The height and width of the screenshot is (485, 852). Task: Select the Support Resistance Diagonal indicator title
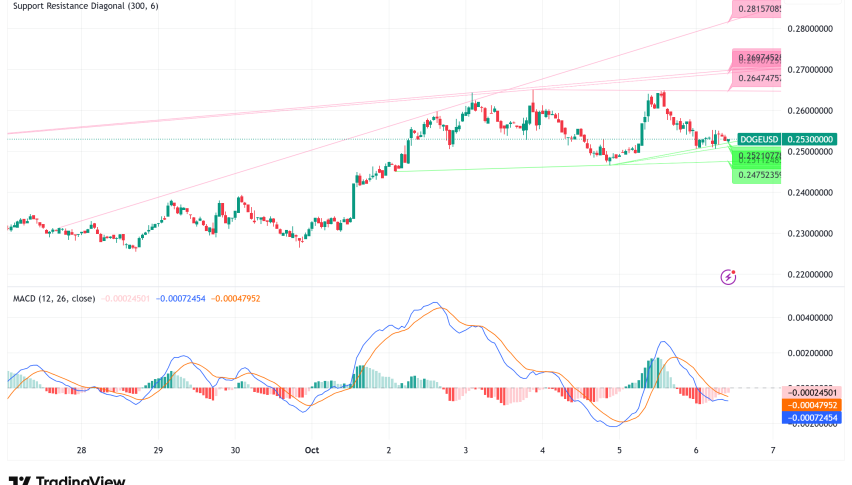pos(85,7)
